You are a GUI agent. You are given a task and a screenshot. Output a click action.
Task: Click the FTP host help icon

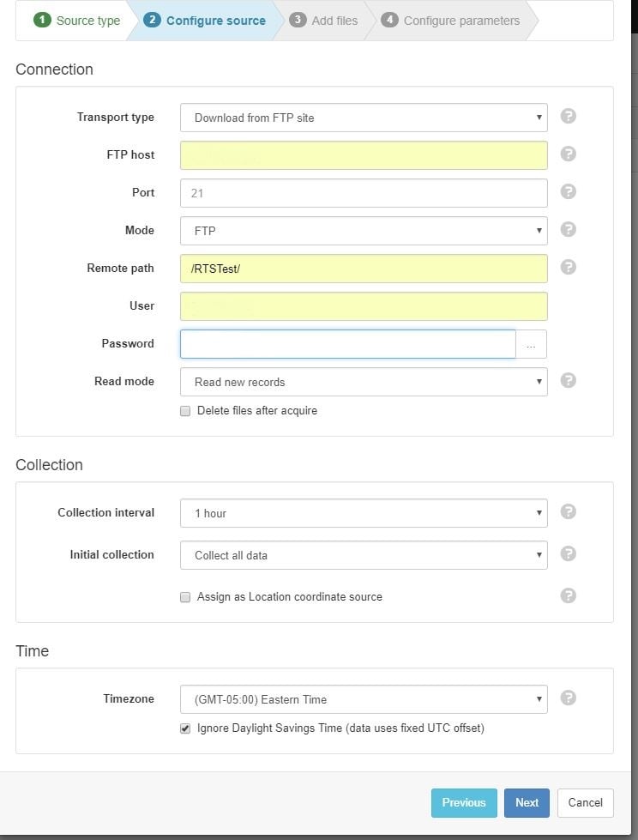(x=568, y=154)
